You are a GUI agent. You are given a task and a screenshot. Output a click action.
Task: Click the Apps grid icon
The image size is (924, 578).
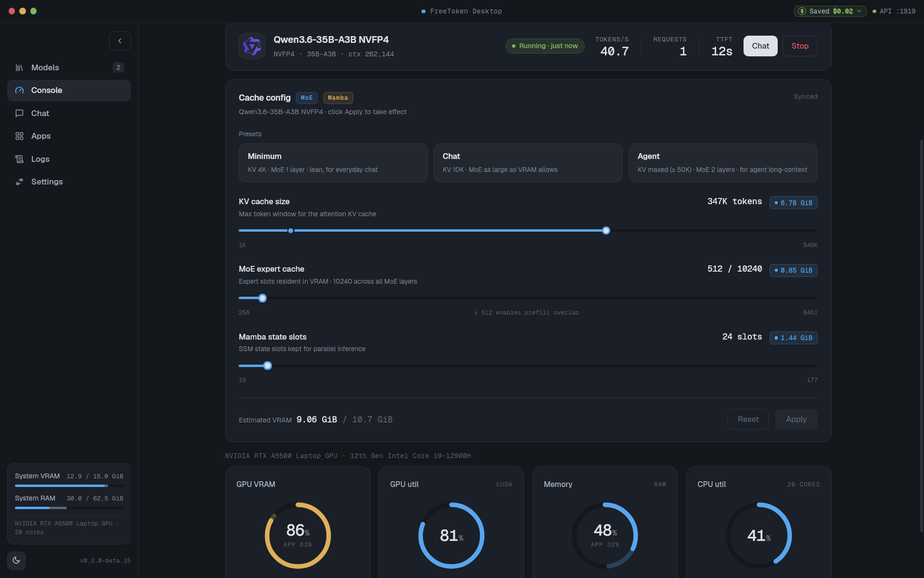pyautogui.click(x=19, y=136)
